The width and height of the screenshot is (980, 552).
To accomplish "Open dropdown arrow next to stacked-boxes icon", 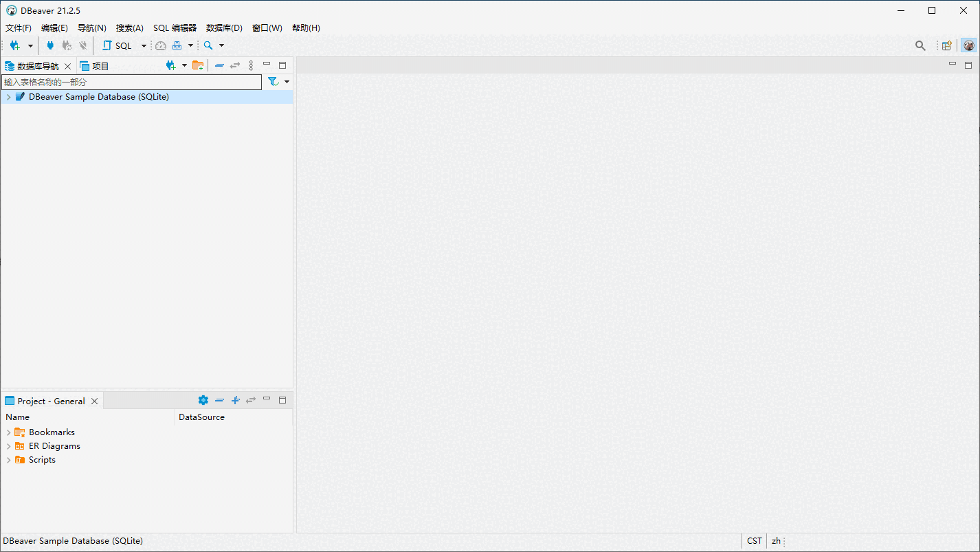I will point(190,46).
